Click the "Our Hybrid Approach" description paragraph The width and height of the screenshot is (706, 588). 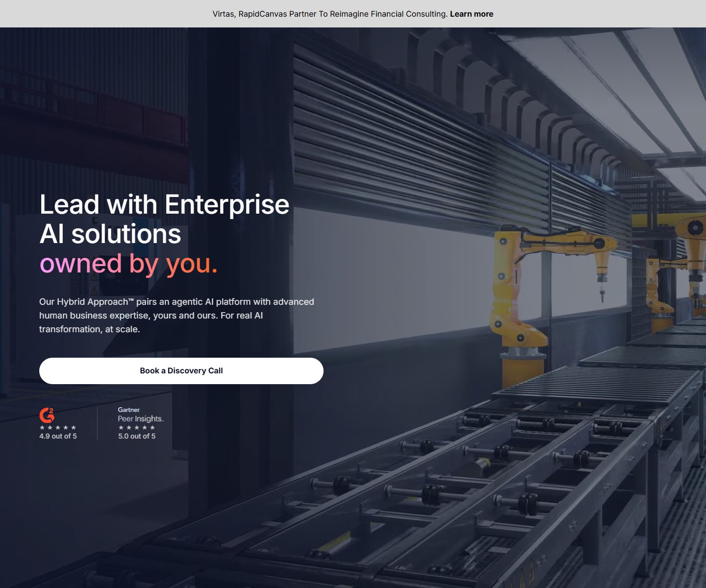tap(176, 316)
